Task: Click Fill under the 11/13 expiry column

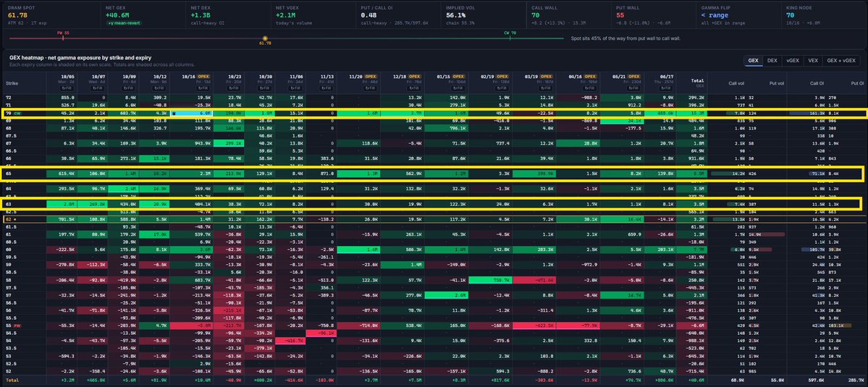Action: pyautogui.click(x=326, y=88)
